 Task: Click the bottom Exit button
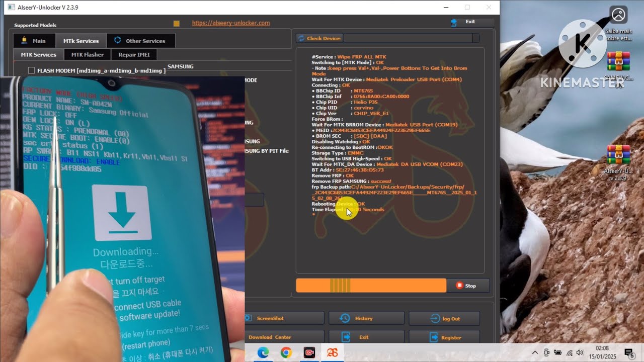[366, 337]
